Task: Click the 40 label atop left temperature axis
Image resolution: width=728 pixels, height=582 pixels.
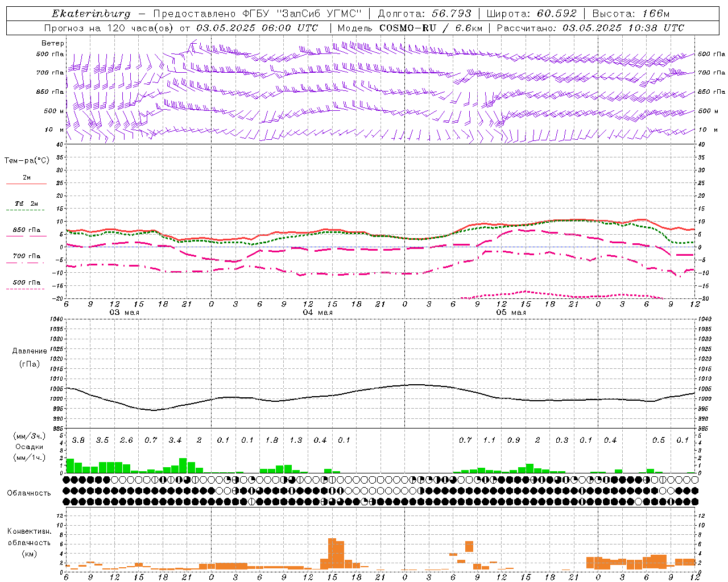Action: click(59, 144)
